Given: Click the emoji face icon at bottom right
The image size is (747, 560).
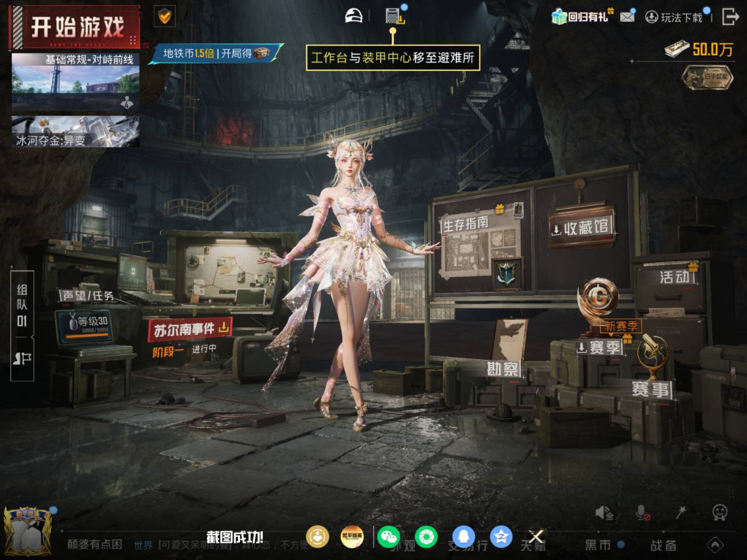Looking at the screenshot, I should point(720,512).
